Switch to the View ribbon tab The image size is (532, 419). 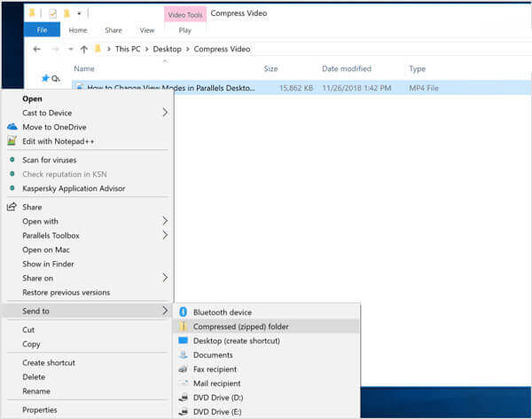point(147,30)
